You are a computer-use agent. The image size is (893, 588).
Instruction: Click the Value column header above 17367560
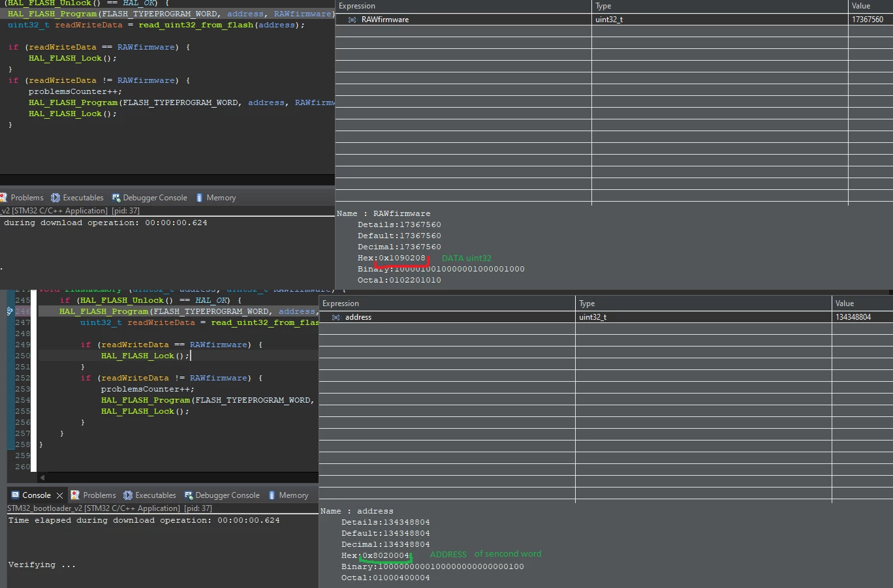(871, 6)
